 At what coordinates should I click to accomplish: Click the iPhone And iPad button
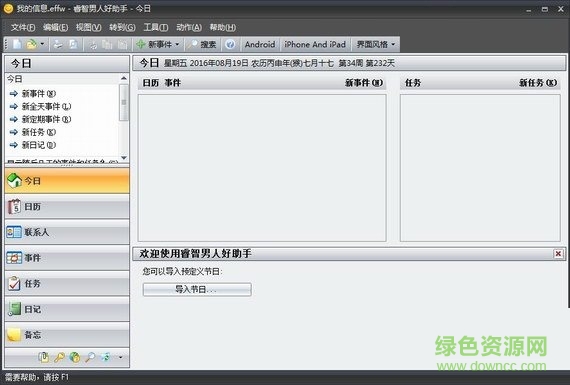[315, 44]
